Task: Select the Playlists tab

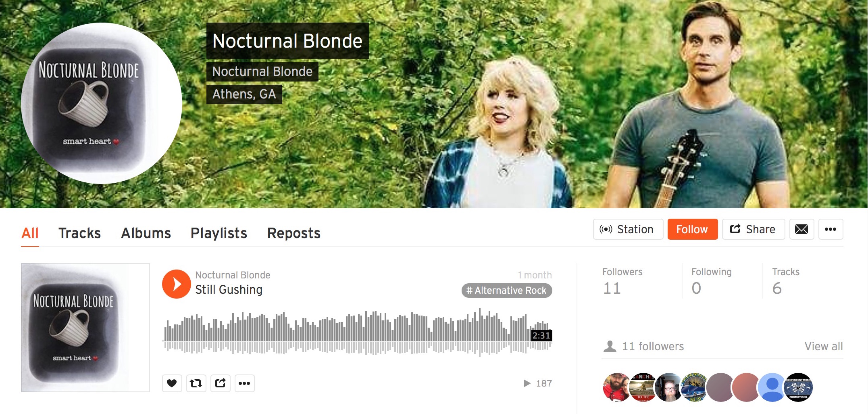Action: (x=219, y=233)
